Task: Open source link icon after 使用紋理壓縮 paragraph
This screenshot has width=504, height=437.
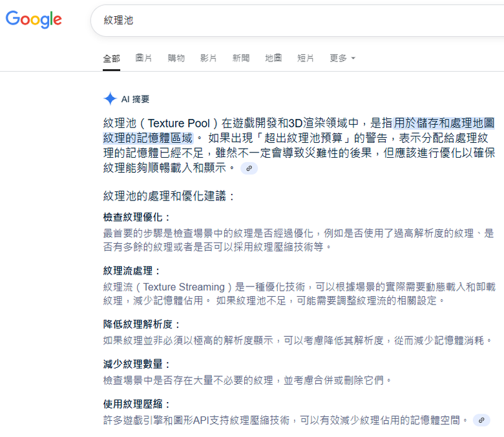Action: tap(481, 420)
